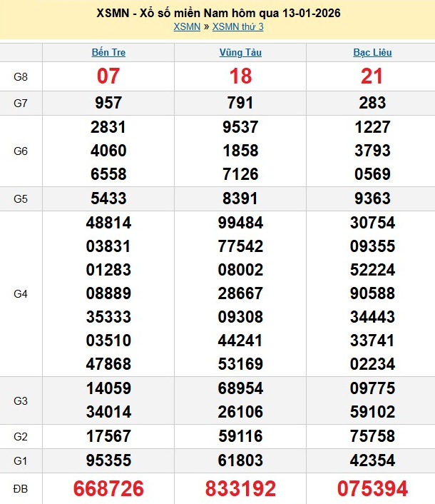The height and width of the screenshot is (504, 435).
Task: Select G3 number 14059
Action: tap(108, 388)
